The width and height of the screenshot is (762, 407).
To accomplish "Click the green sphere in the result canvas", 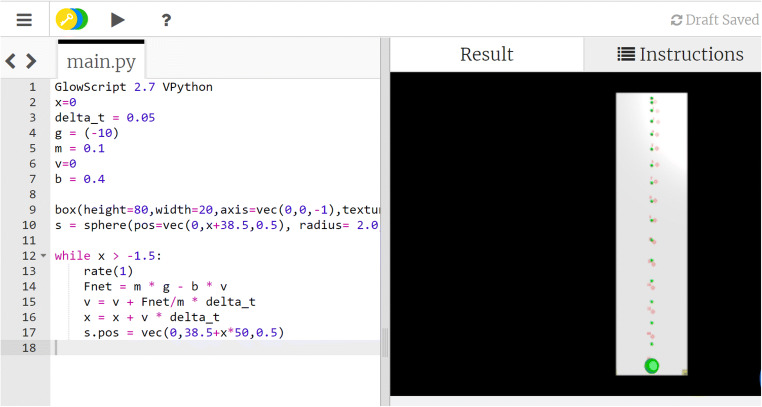I will click(652, 366).
